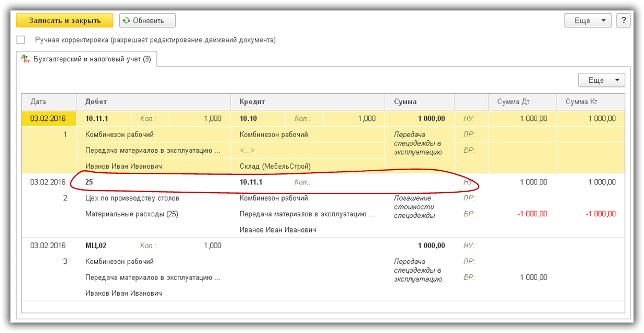
Task: Enable the 'Ручная корректировка' checkbox
Action: pos(21,40)
